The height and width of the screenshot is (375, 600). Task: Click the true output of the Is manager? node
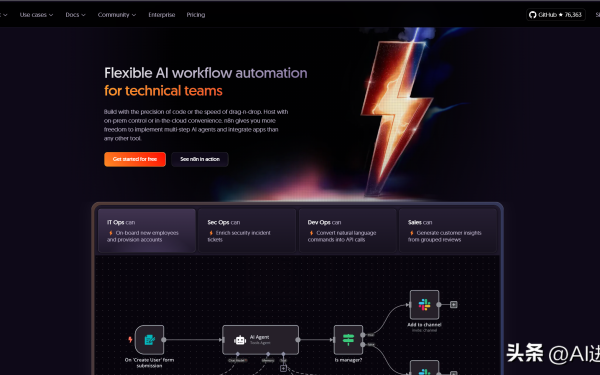point(363,335)
